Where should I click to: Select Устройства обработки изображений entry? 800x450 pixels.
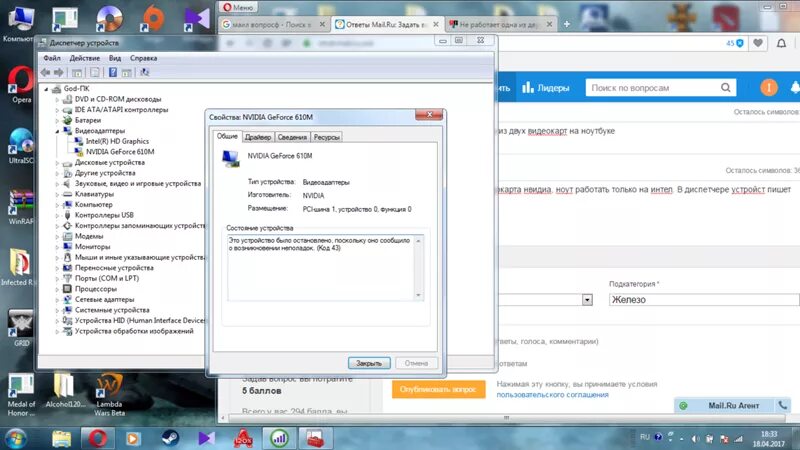pos(134,331)
